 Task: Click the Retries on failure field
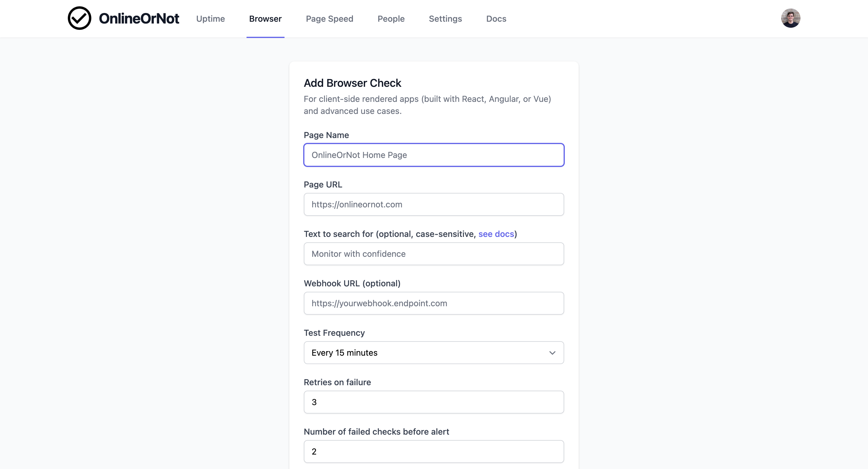tap(434, 402)
